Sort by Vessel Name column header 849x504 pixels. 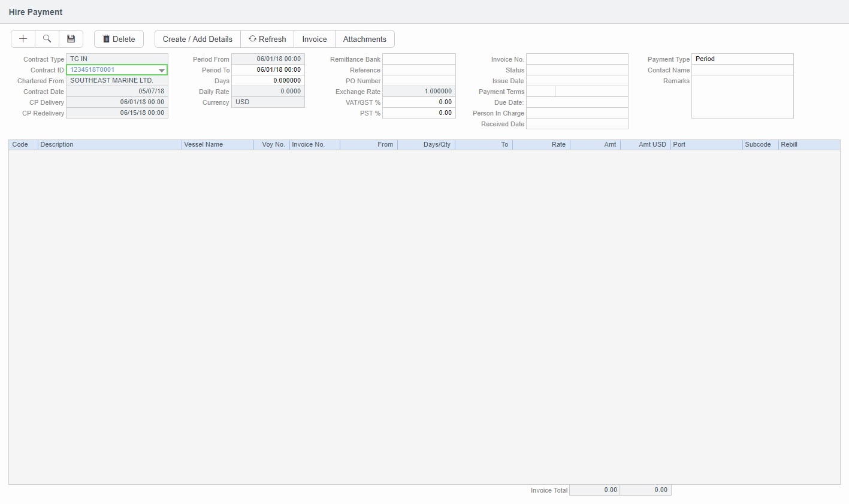tap(217, 145)
